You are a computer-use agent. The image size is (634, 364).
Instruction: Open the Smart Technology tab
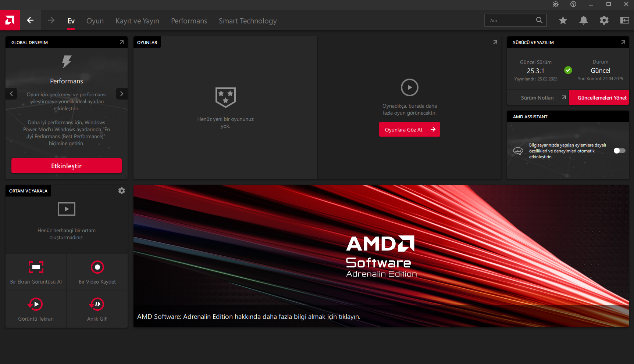[x=248, y=21]
